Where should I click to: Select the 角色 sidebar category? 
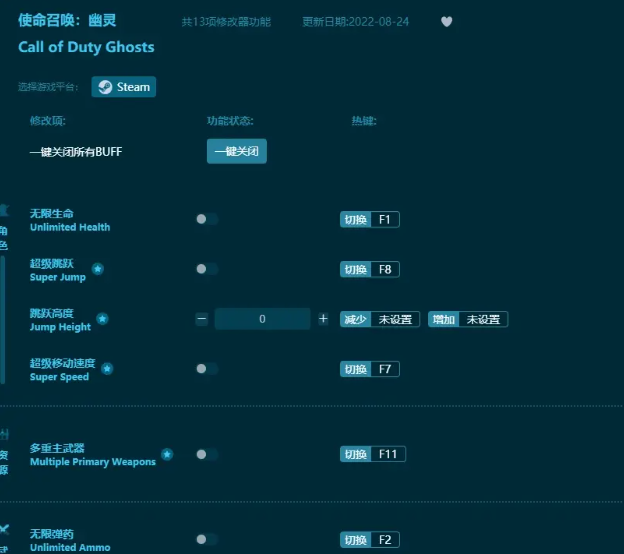point(4,228)
